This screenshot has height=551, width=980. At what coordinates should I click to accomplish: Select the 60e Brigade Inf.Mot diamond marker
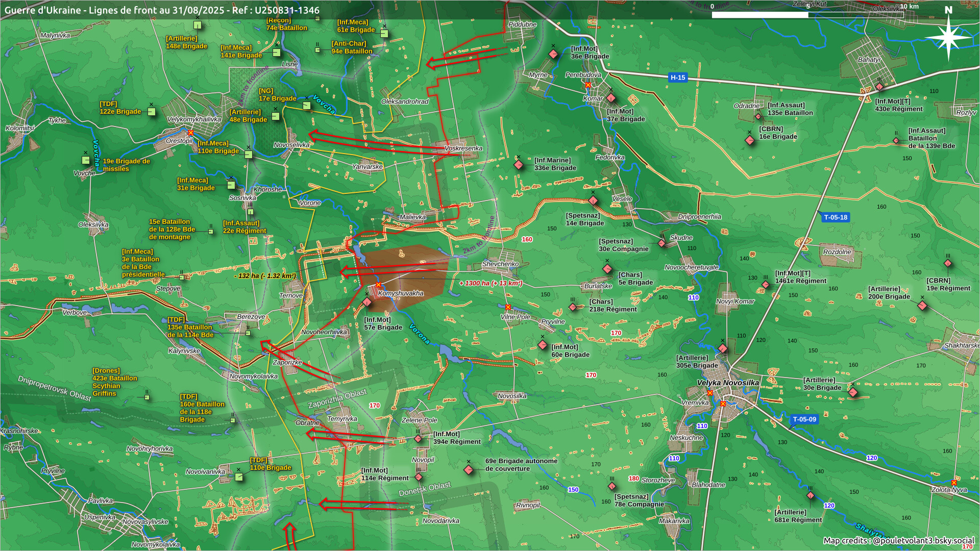click(543, 345)
